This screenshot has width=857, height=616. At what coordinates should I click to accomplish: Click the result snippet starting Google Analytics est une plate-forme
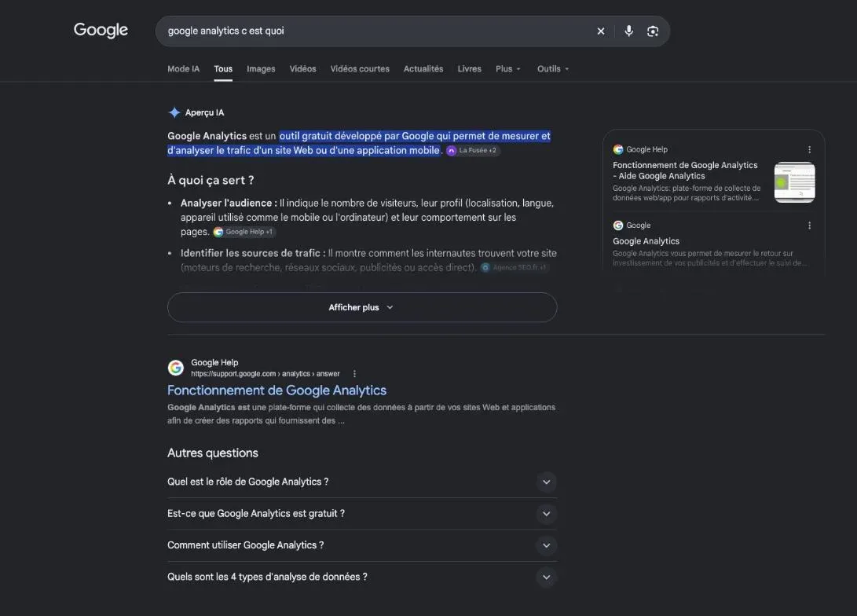361,414
